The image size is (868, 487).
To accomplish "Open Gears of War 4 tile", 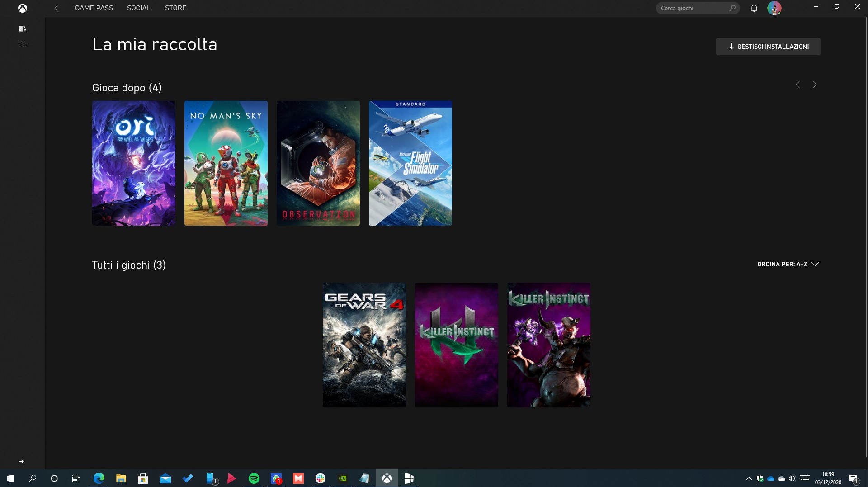I will (364, 345).
